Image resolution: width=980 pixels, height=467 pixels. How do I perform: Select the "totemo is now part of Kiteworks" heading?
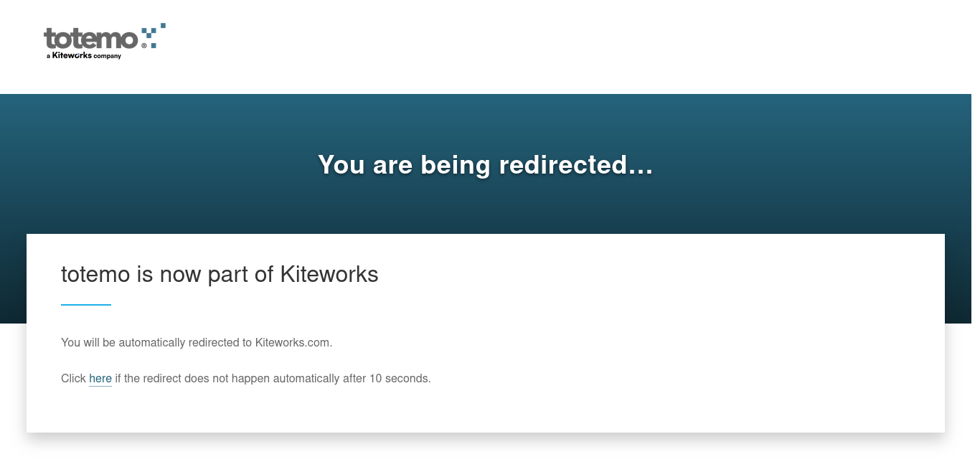(220, 274)
